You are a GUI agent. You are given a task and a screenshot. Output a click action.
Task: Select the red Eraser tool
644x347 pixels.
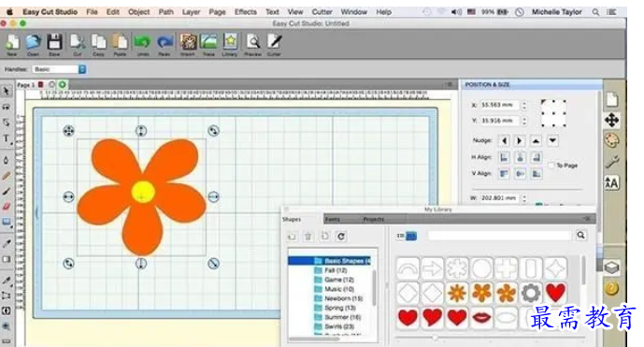(x=7, y=207)
